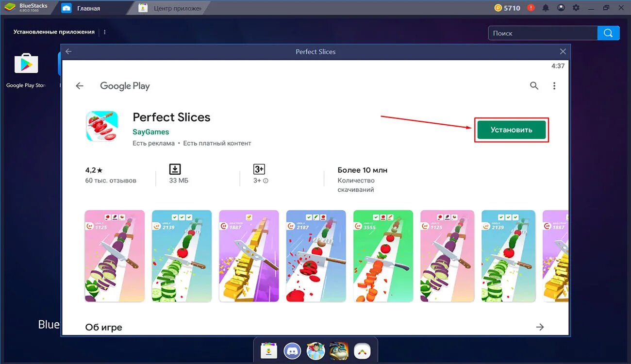Open the notifications bell
The height and width of the screenshot is (364, 631).
click(x=546, y=8)
